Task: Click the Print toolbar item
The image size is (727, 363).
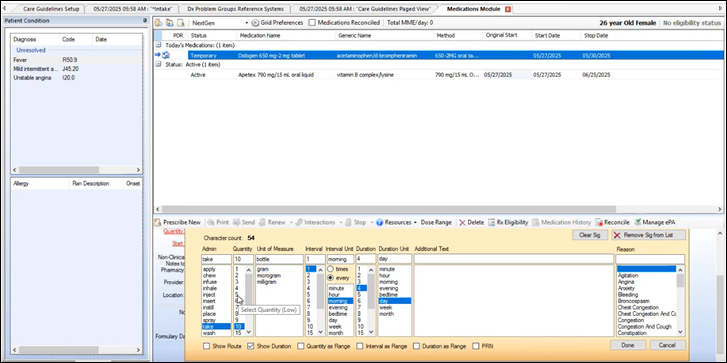Action: pos(218,223)
